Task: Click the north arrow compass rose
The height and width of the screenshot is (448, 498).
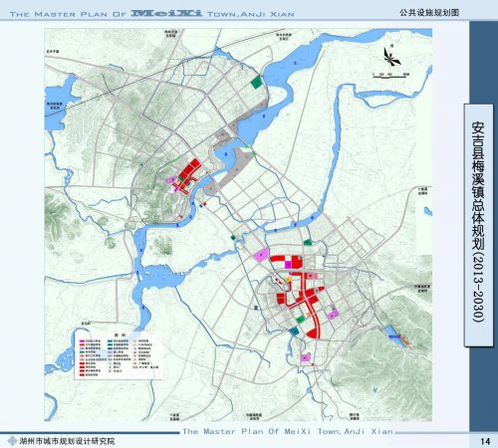Action: click(x=391, y=56)
